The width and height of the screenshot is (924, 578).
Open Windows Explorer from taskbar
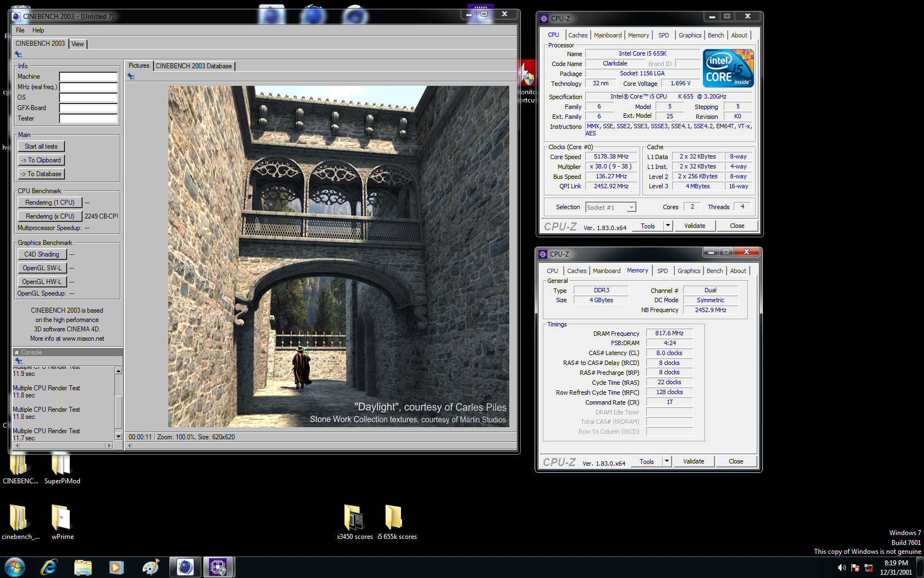83,567
